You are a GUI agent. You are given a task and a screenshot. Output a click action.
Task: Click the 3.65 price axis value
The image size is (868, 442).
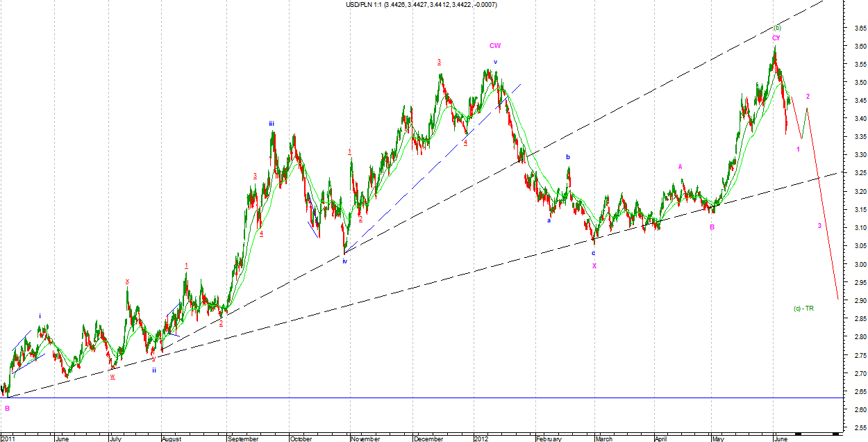[856, 29]
